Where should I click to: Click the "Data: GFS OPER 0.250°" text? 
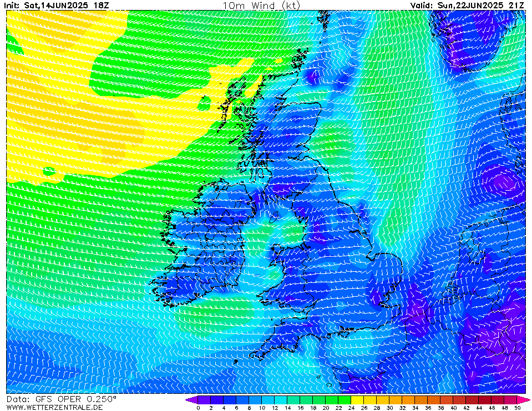tap(62, 399)
